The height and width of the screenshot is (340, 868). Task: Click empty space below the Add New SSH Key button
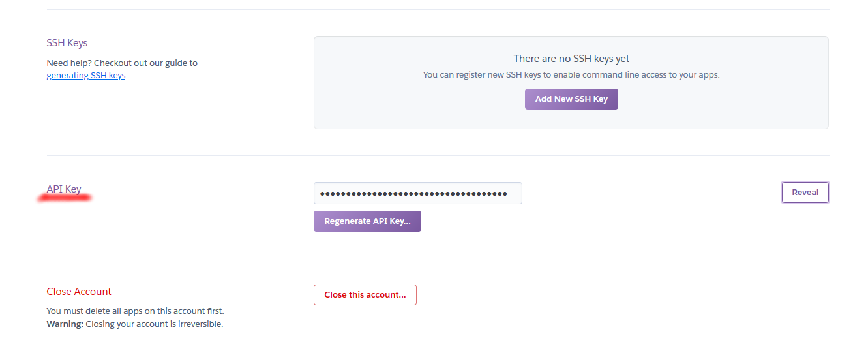click(x=571, y=119)
